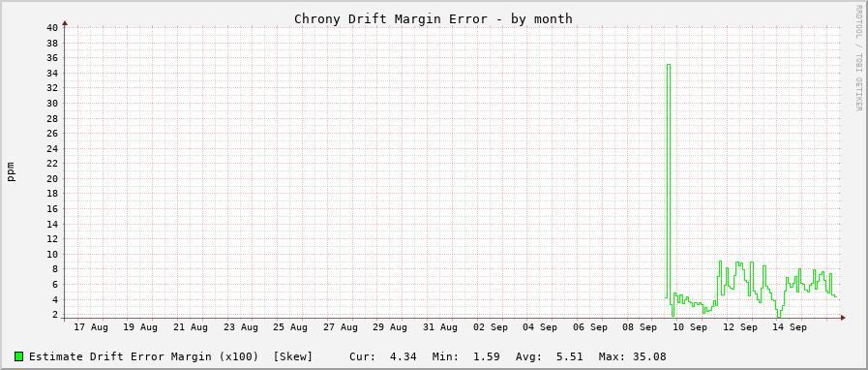Click the '08 Sep' x-axis label

(x=640, y=327)
